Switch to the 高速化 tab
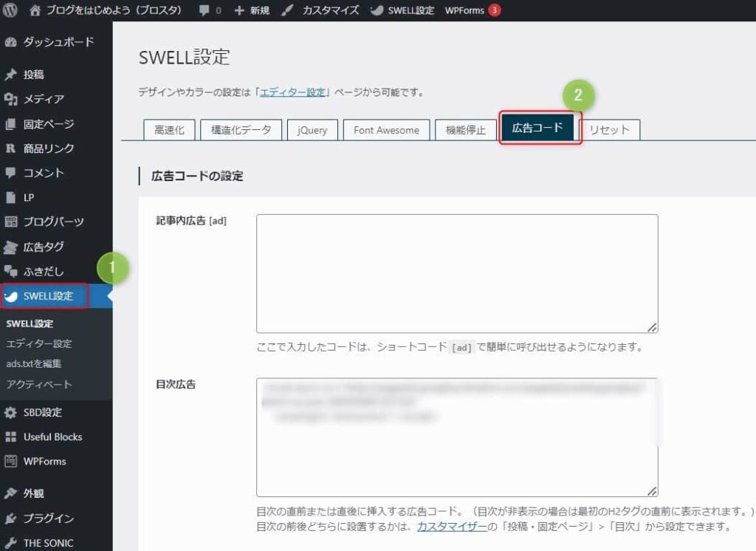The height and width of the screenshot is (551, 756). point(169,130)
